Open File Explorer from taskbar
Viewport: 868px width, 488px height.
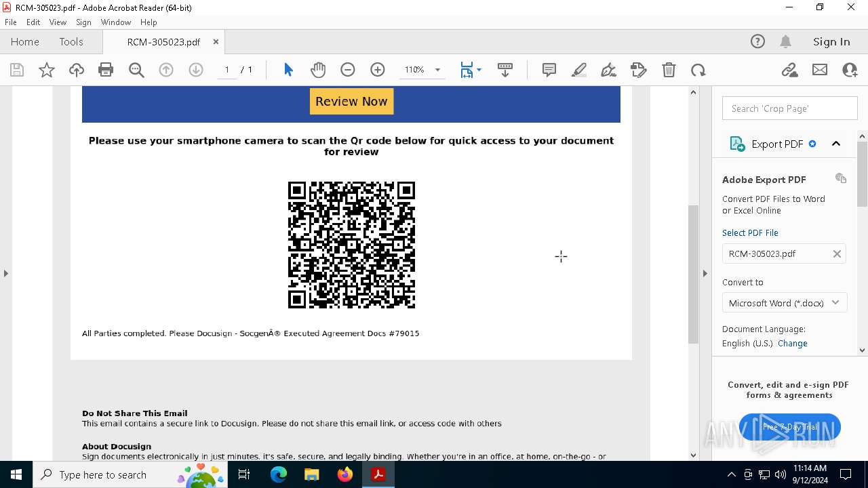[311, 474]
